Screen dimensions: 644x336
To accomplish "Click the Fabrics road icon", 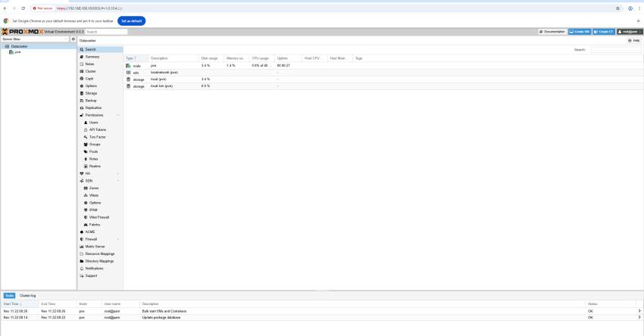I will (86, 225).
